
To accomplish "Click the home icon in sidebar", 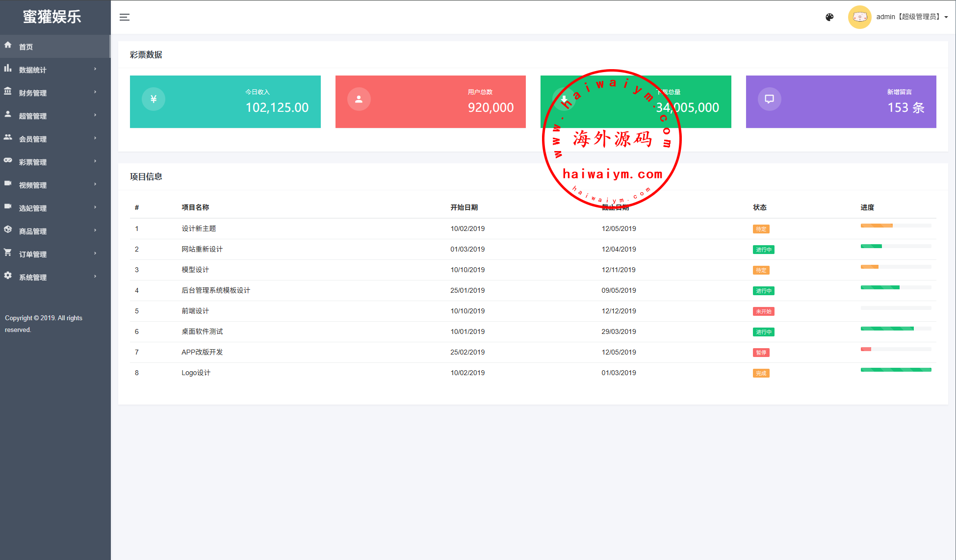I will coord(8,45).
